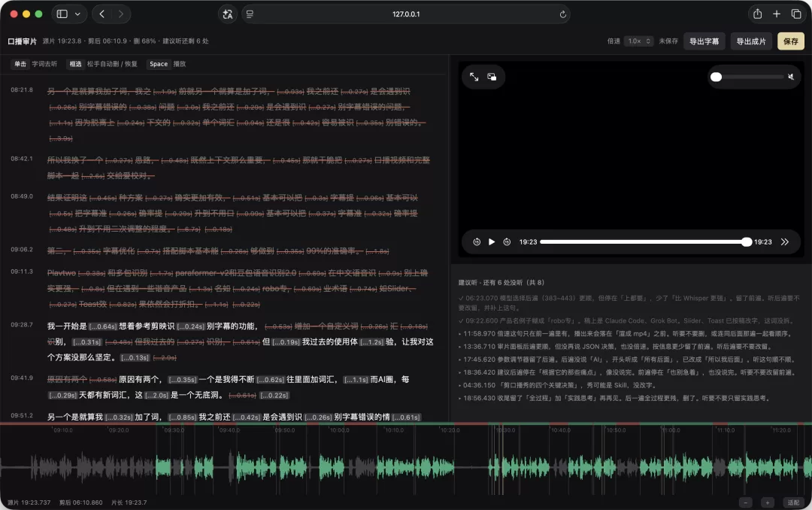This screenshot has height=510, width=812.
Task: Jump to transcript timestamp 09:06.2
Action: pos(22,250)
